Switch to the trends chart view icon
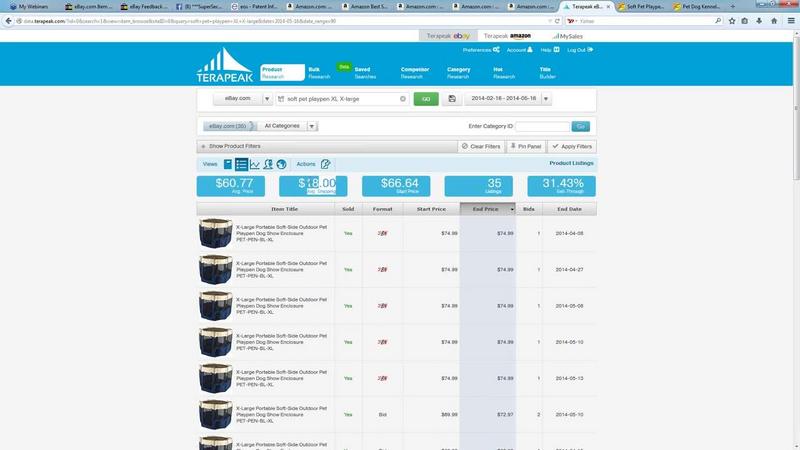This screenshot has height=450, width=800. 255,164
